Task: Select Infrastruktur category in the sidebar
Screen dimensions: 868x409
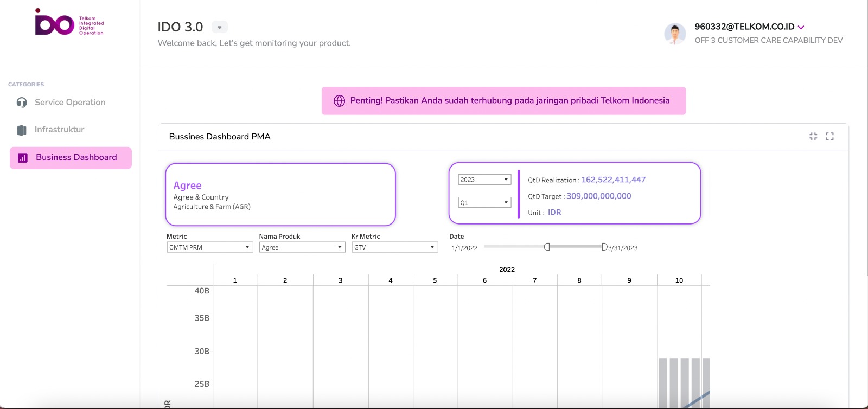Action: tap(59, 130)
